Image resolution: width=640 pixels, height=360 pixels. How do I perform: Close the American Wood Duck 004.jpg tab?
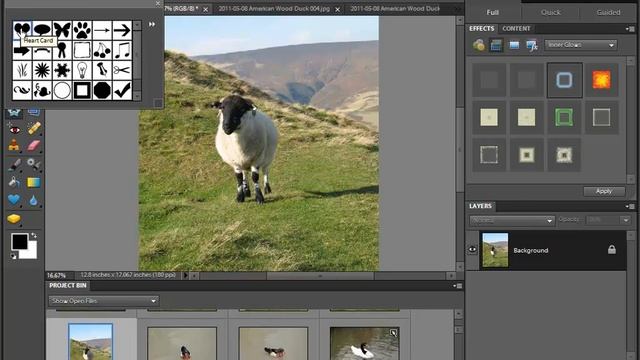[x=338, y=9]
